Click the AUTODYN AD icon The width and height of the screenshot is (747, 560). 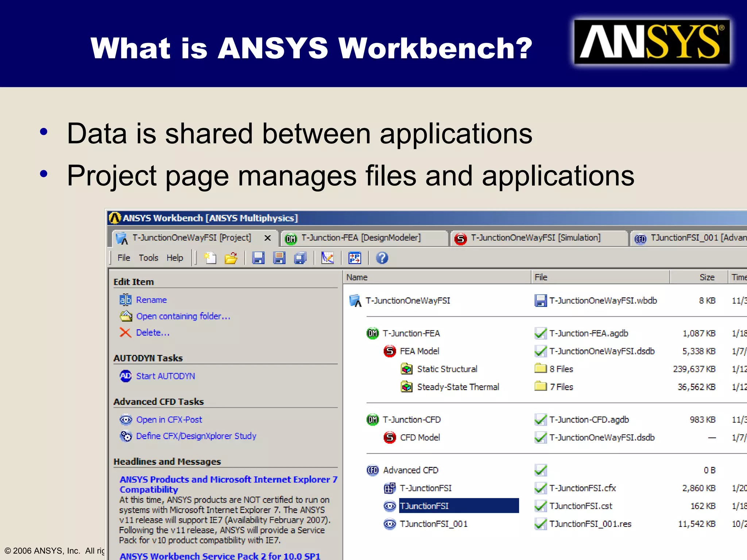click(125, 376)
